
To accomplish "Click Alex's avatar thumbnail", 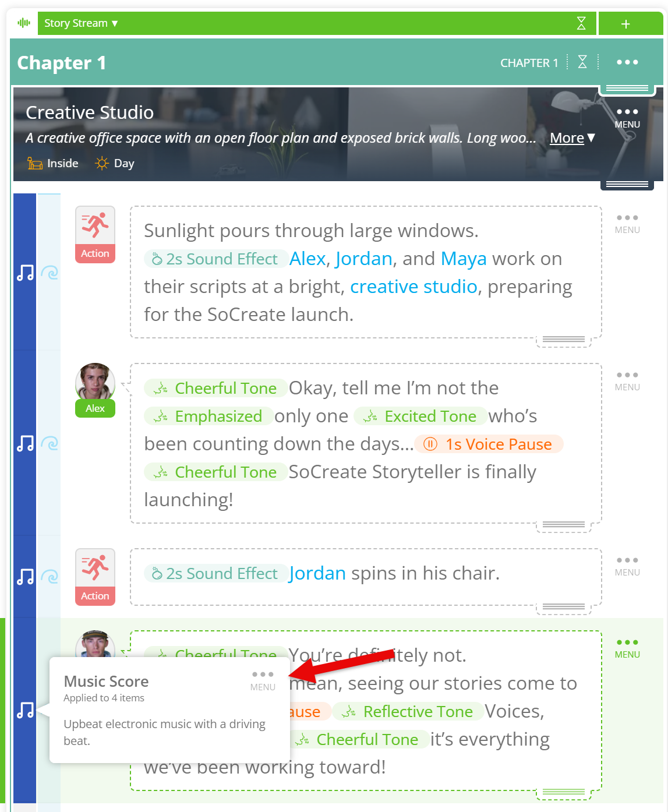I will tap(95, 382).
